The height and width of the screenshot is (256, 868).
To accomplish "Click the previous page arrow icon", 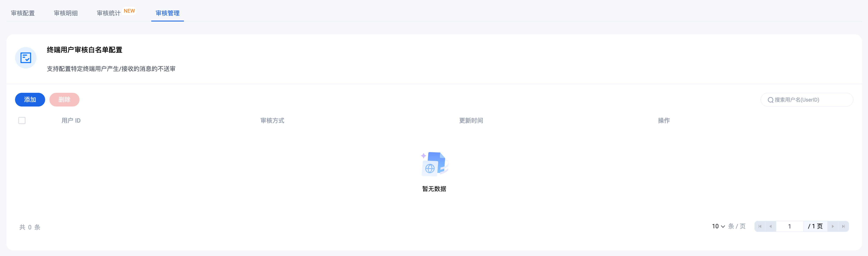I will tap(771, 226).
